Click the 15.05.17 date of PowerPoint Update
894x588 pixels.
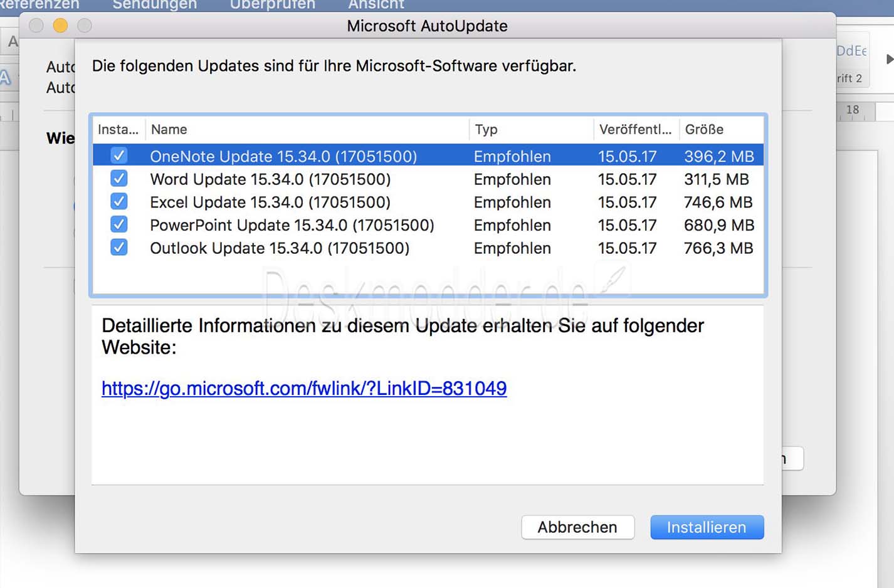pos(627,225)
